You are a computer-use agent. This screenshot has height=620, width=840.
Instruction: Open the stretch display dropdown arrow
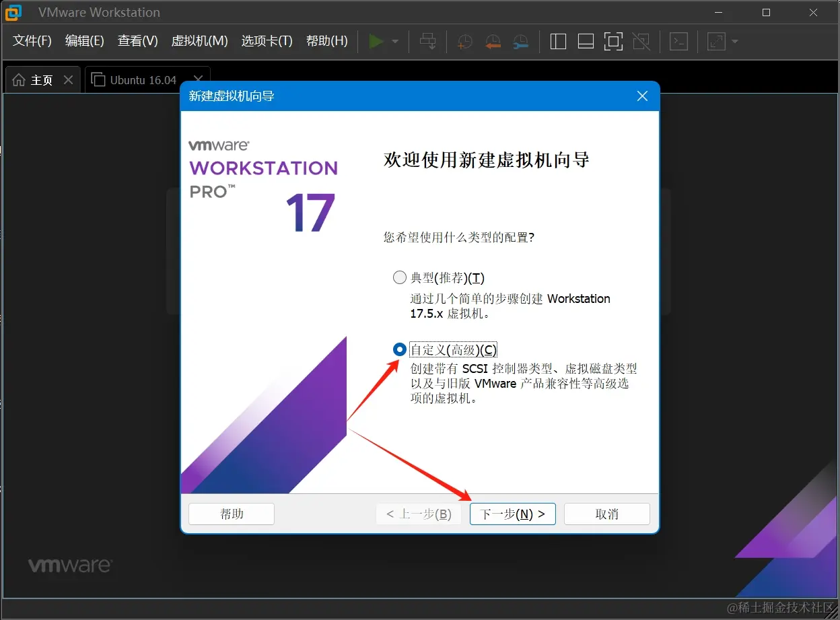coord(734,42)
